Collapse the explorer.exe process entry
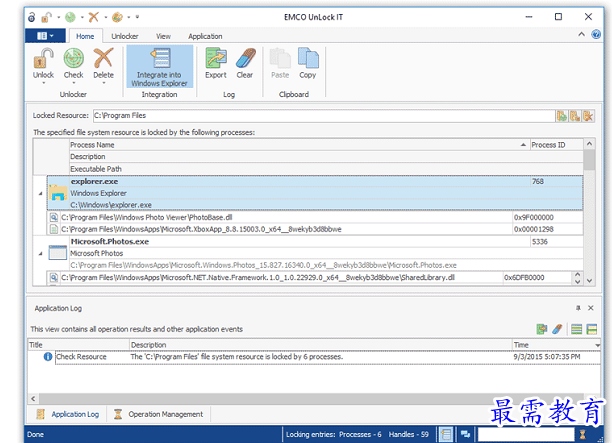The image size is (612, 443). [x=40, y=193]
